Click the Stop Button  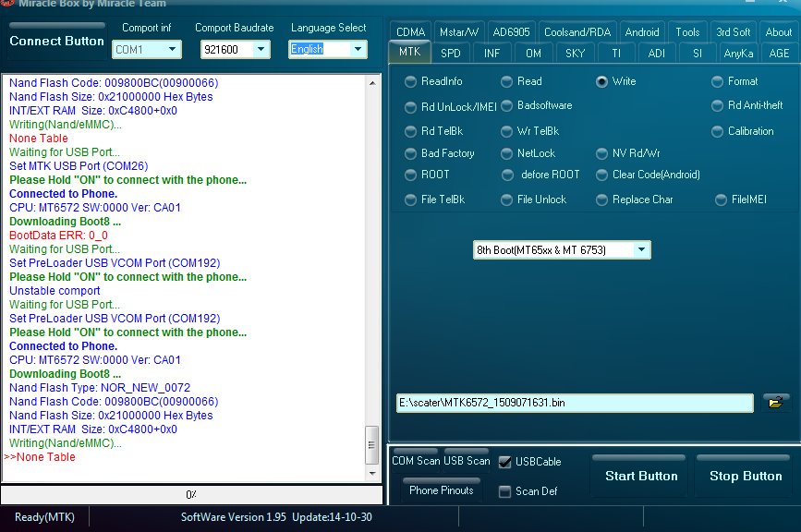[746, 476]
